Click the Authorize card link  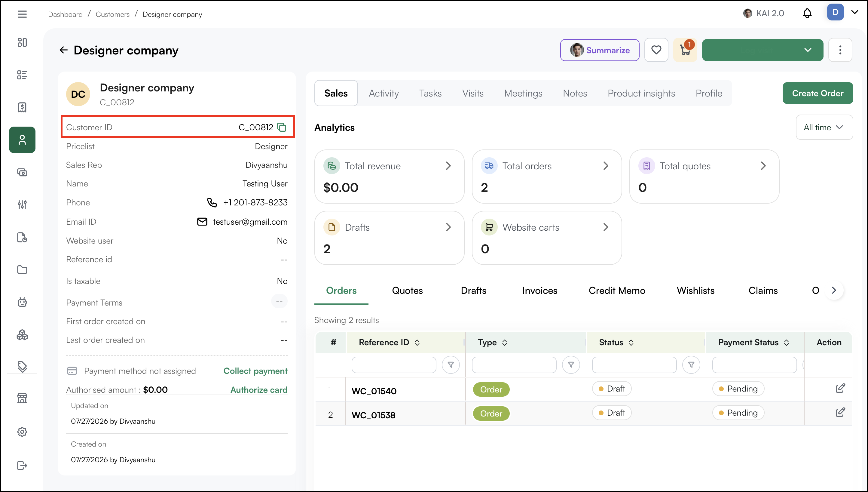point(258,390)
